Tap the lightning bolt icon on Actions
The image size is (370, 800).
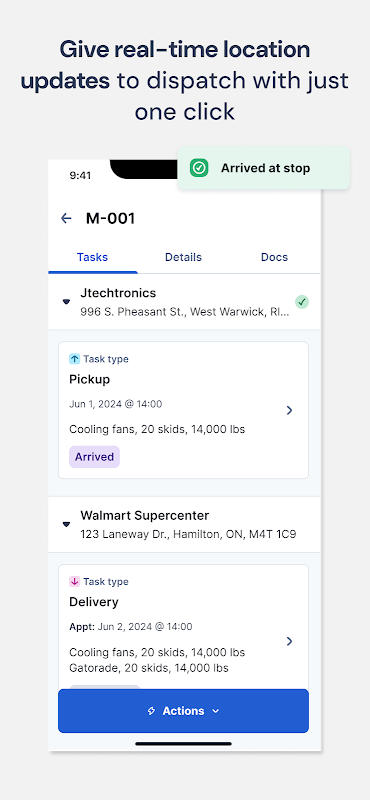pyautogui.click(x=152, y=711)
